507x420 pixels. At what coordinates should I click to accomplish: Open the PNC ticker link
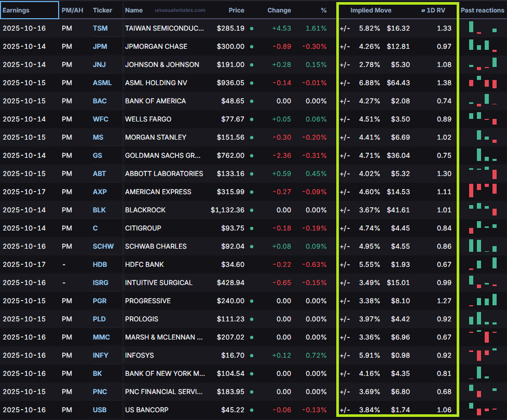[x=100, y=391]
